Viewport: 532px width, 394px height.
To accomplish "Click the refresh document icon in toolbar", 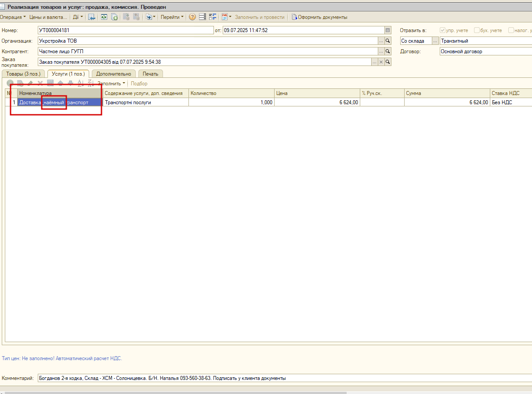I will [x=104, y=17].
